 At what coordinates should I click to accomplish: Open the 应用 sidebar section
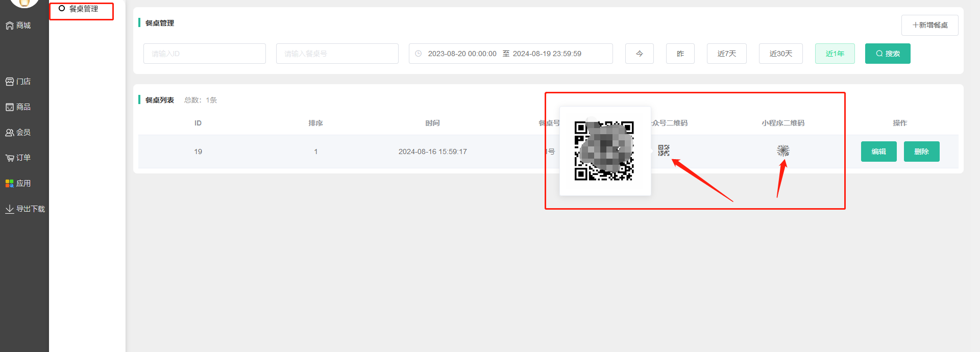coord(18,184)
